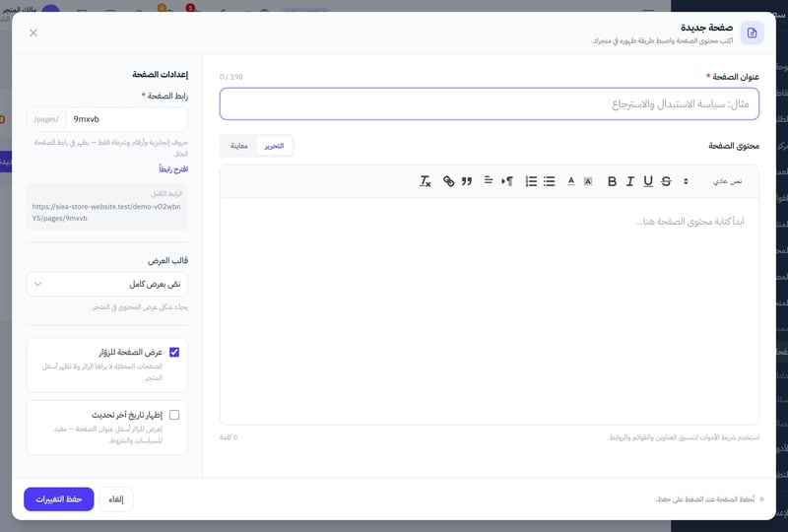Screen dimensions: 788x532
Task: Click the '0 / 190' character counter
Action: click(231, 77)
